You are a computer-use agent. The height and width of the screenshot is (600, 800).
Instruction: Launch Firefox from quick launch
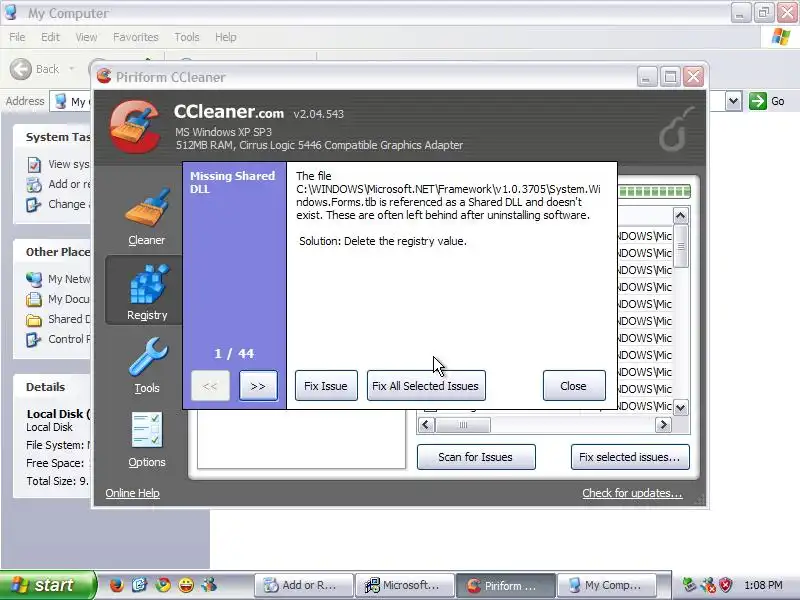pyautogui.click(x=117, y=585)
